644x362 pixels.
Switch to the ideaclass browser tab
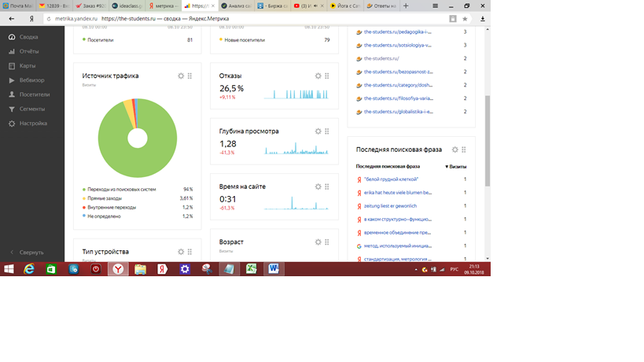coord(127,6)
